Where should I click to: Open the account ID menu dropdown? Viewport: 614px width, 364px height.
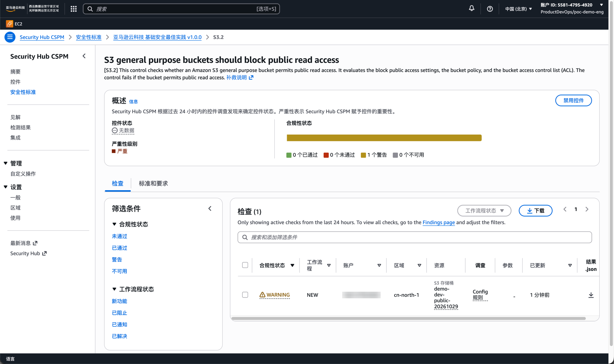[x=572, y=8]
